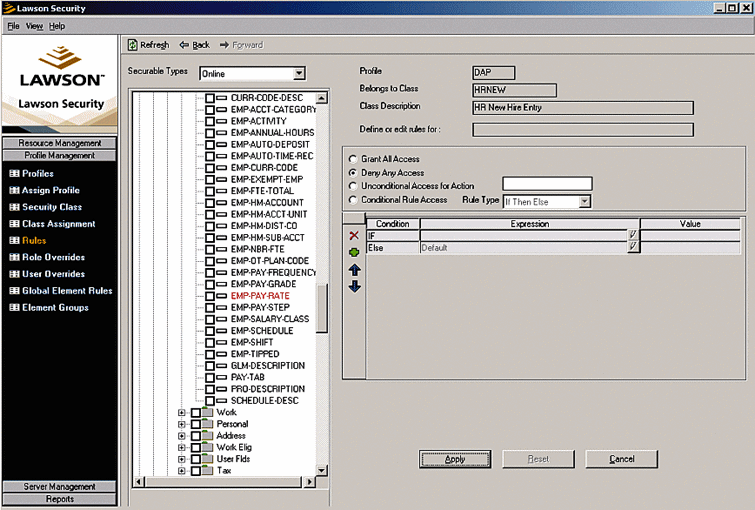Delete the rule row with the red X icon

point(354,235)
